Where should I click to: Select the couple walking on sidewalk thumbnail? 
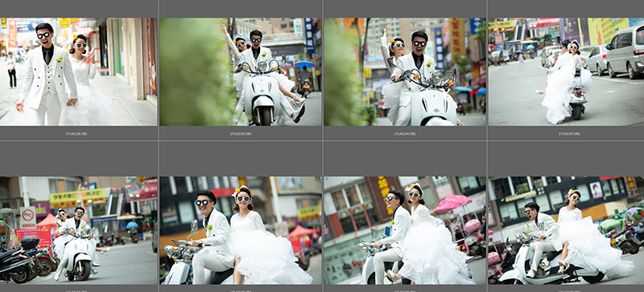coord(78,72)
